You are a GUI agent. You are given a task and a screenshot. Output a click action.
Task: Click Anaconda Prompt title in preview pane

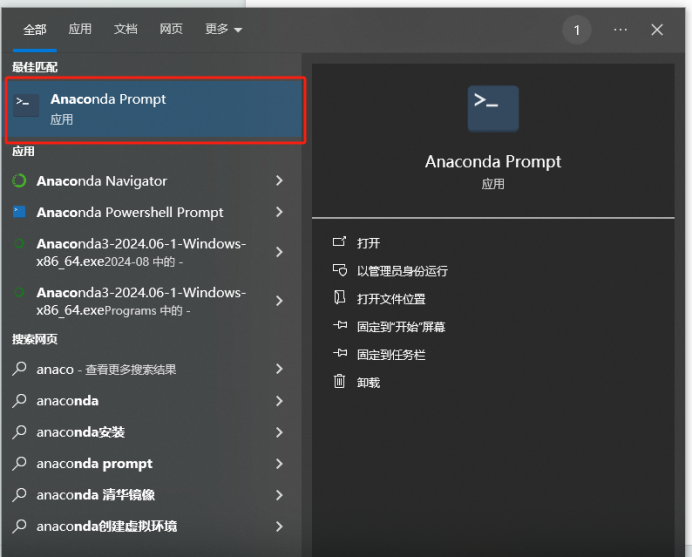[493, 162]
